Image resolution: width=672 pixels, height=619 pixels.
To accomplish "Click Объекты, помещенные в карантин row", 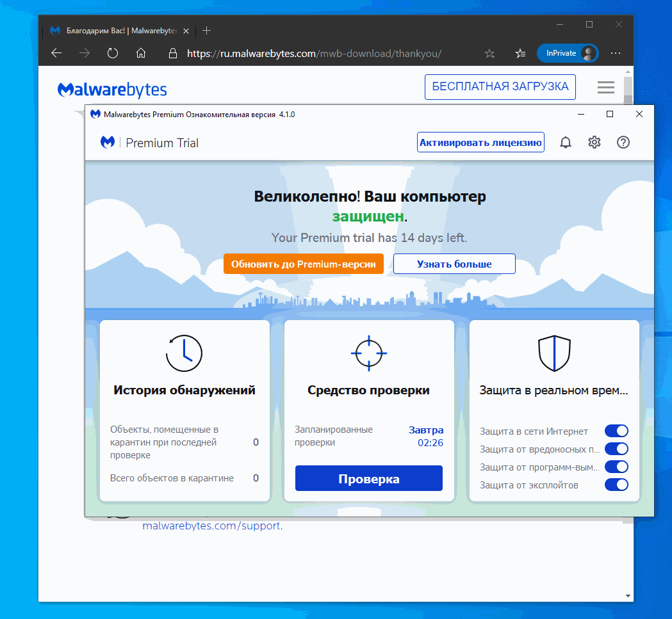I will [184, 442].
